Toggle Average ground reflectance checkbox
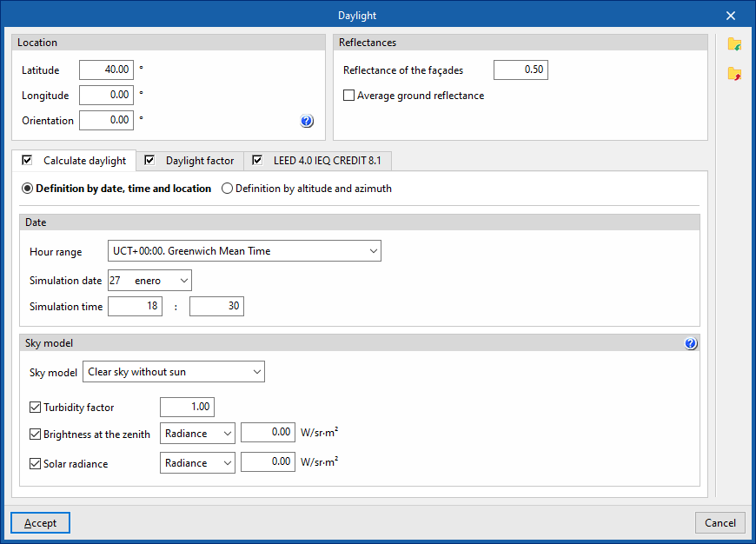Image resolution: width=756 pixels, height=544 pixels. pos(348,96)
